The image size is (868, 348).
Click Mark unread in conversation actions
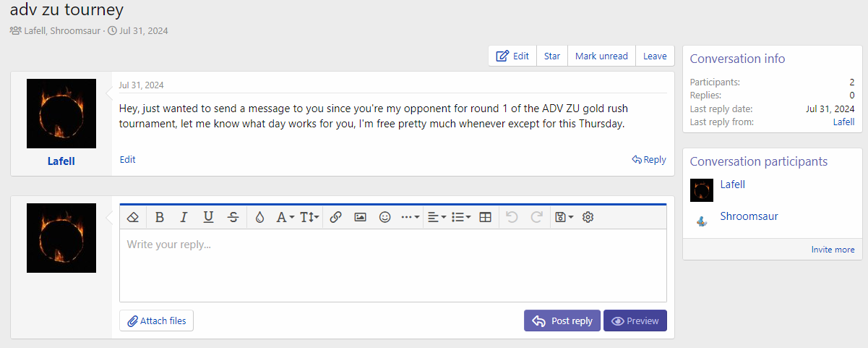(601, 56)
